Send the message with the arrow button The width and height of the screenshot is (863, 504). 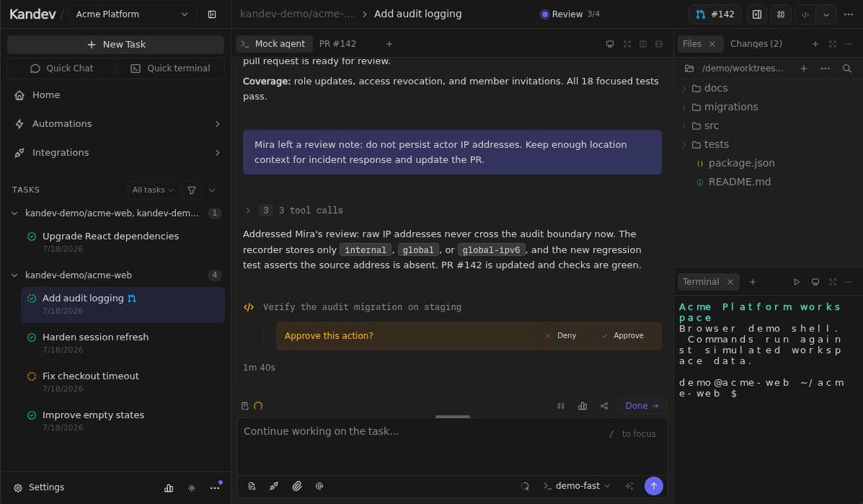coord(654,487)
